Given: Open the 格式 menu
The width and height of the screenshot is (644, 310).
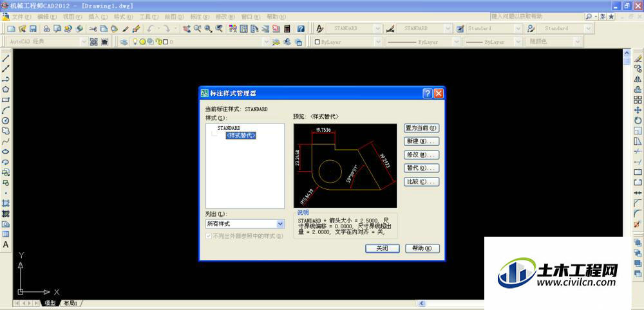Looking at the screenshot, I should [123, 17].
